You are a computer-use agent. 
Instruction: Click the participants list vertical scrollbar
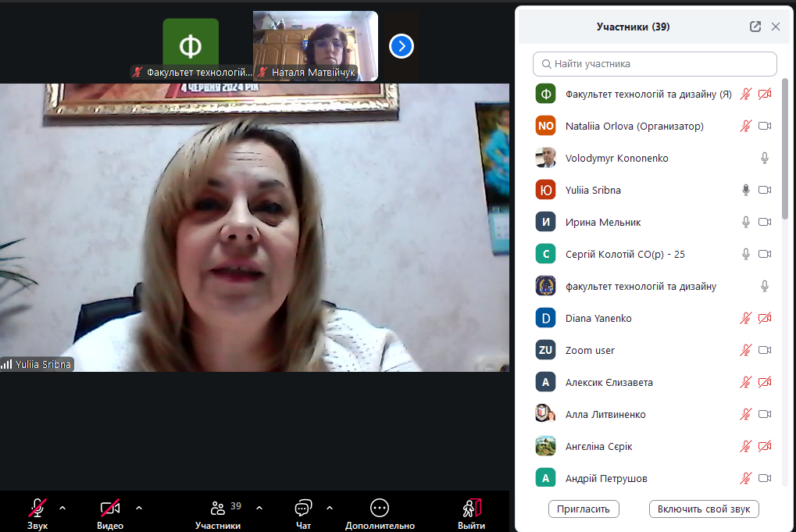(x=784, y=156)
